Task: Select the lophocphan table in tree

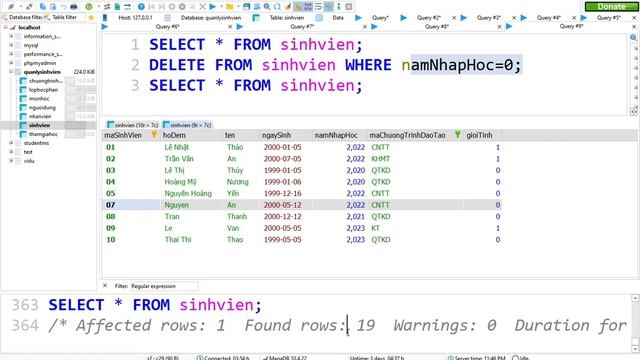Action: (43, 90)
